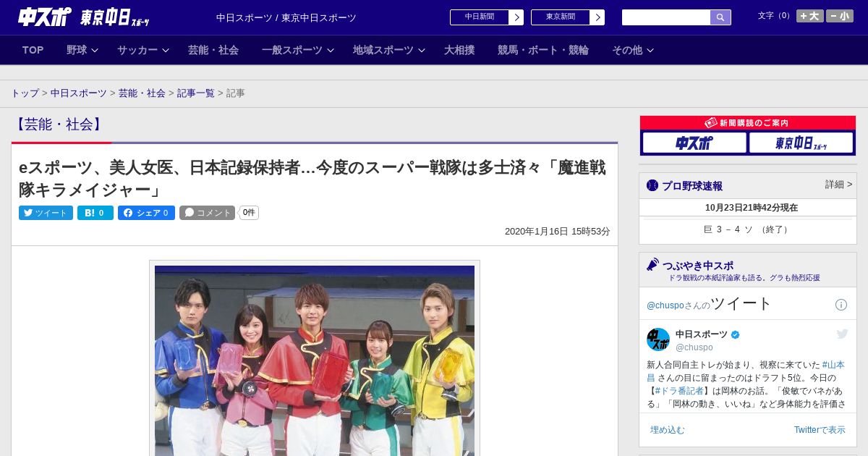Expand the その他 menu dropdown
Viewport: 868px width, 456px height.
pos(633,50)
